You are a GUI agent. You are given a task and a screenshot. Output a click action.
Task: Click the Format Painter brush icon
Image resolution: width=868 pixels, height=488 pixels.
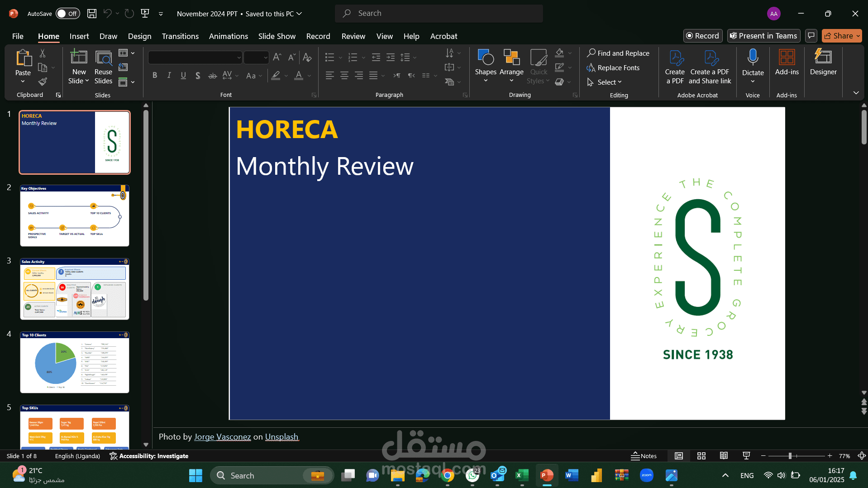pos(43,81)
